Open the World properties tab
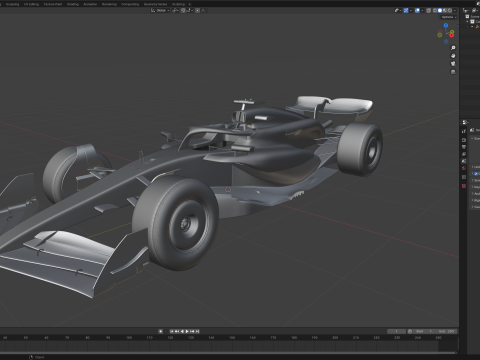Viewport: 480px width, 360px height. (x=464, y=168)
